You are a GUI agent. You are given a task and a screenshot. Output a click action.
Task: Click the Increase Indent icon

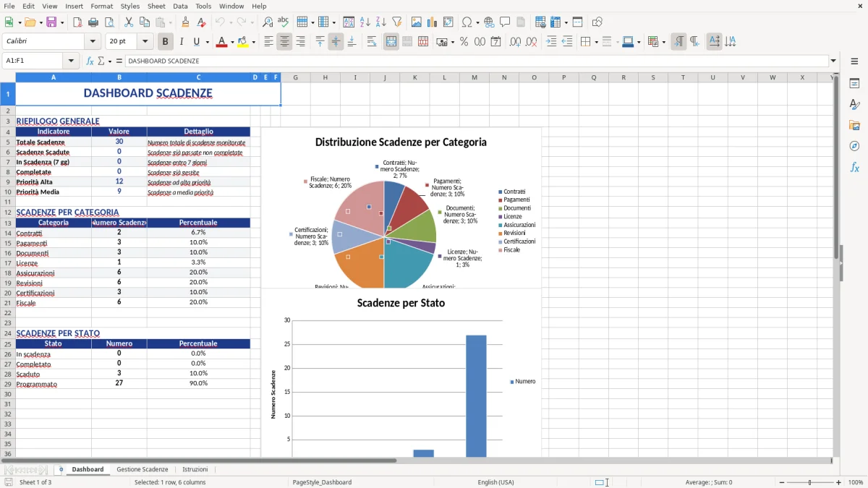pos(551,42)
